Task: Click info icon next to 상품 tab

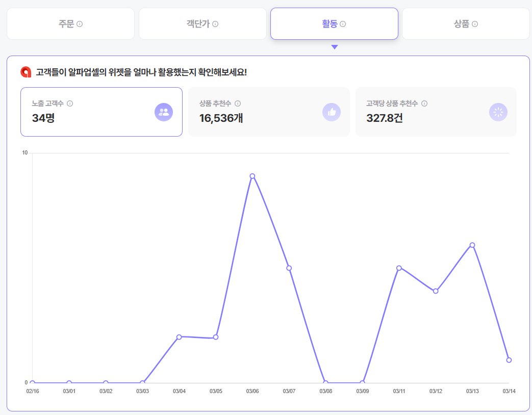Action: [475, 24]
